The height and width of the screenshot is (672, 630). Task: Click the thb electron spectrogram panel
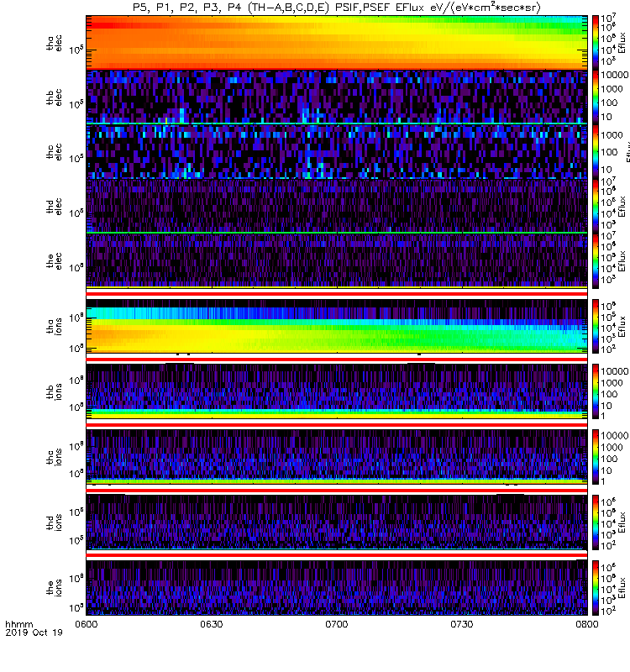(x=337, y=97)
